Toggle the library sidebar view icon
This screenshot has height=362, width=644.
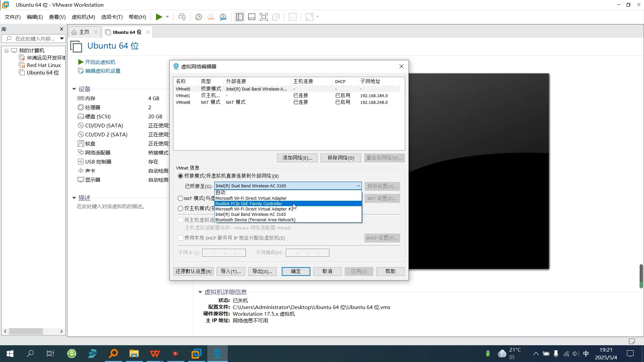pos(239,17)
